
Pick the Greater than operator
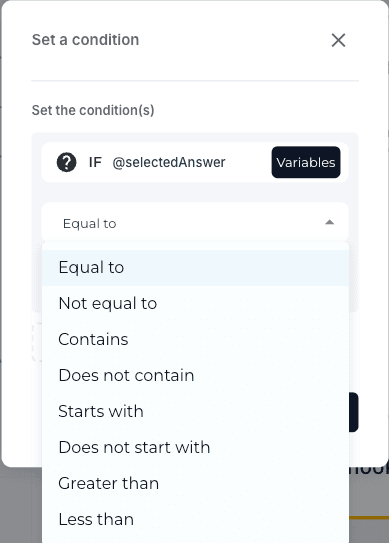195,484
